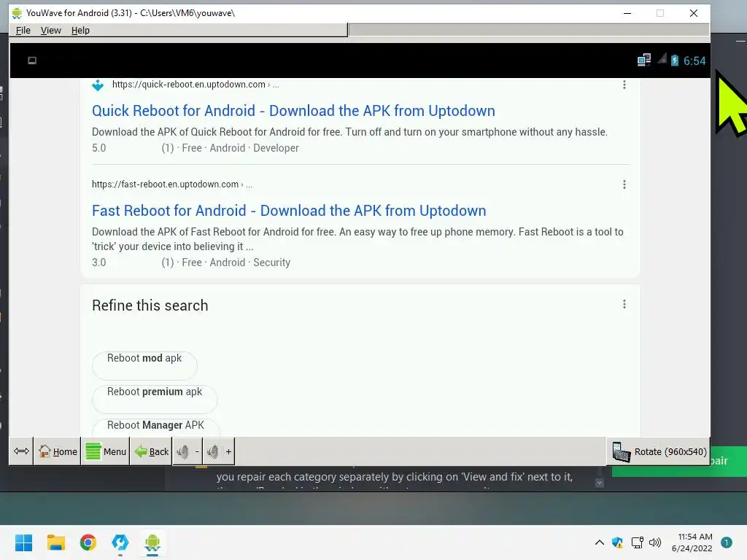Screen dimensions: 747x560
Task: Select the Reboot mod apk suggestion
Action: 144,365
